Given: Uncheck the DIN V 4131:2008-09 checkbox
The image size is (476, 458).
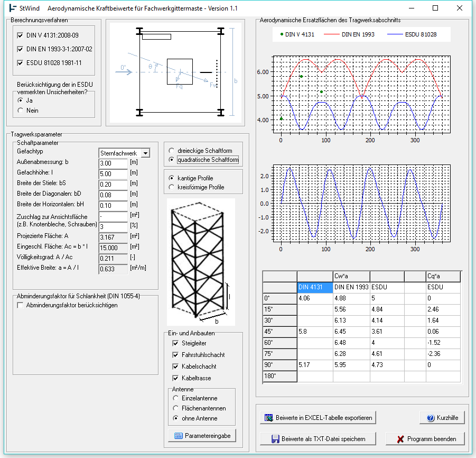Looking at the screenshot, I should pos(21,35).
